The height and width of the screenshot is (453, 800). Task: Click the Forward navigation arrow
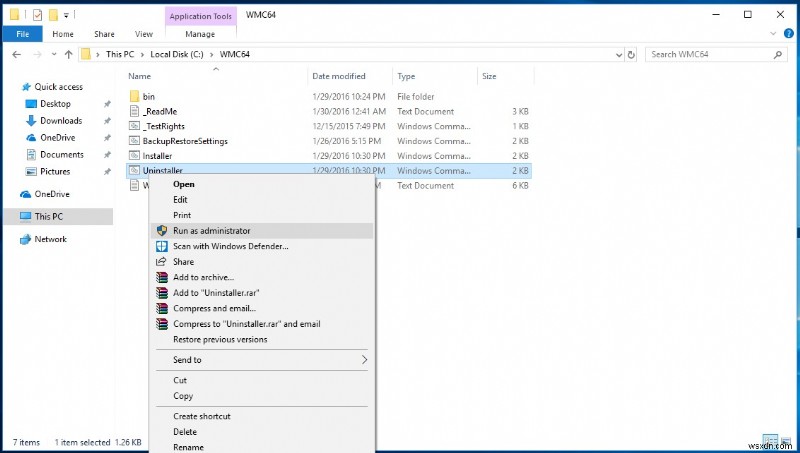tap(37, 55)
